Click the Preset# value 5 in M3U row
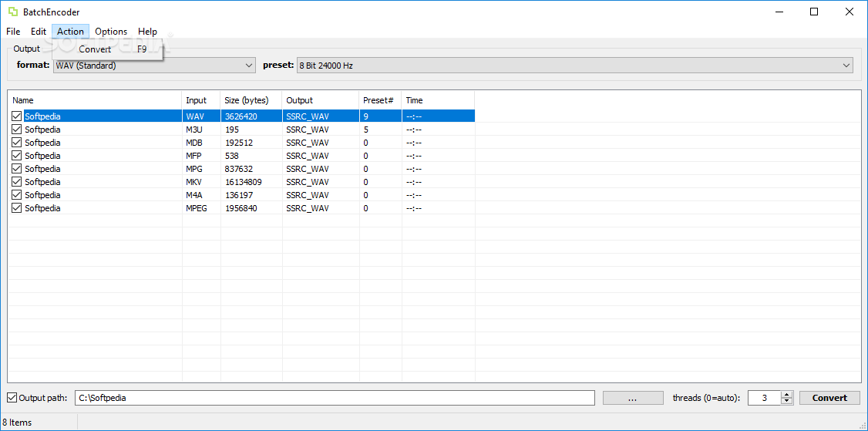The width and height of the screenshot is (868, 431). [380, 130]
